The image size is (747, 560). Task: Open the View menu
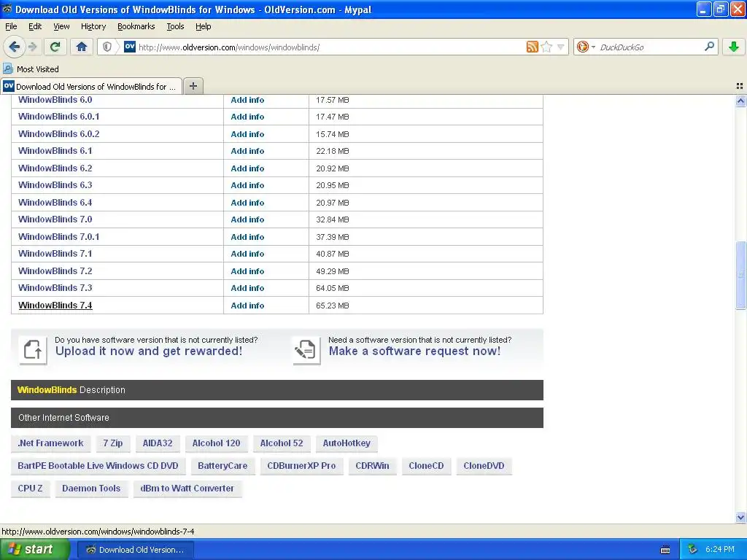(61, 26)
